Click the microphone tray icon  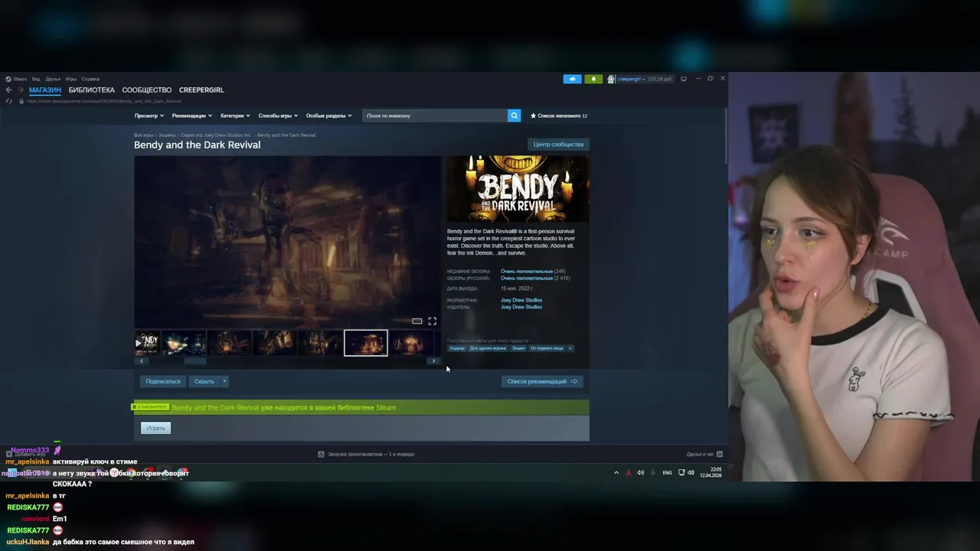653,473
